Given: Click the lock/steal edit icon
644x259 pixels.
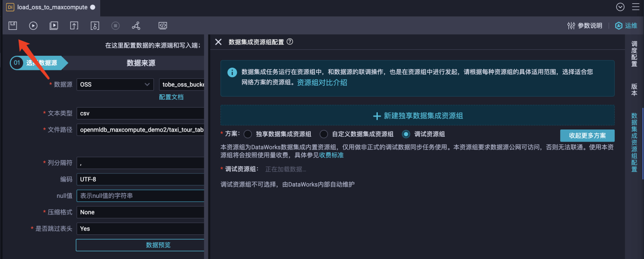Looking at the screenshot, I should pos(95,26).
